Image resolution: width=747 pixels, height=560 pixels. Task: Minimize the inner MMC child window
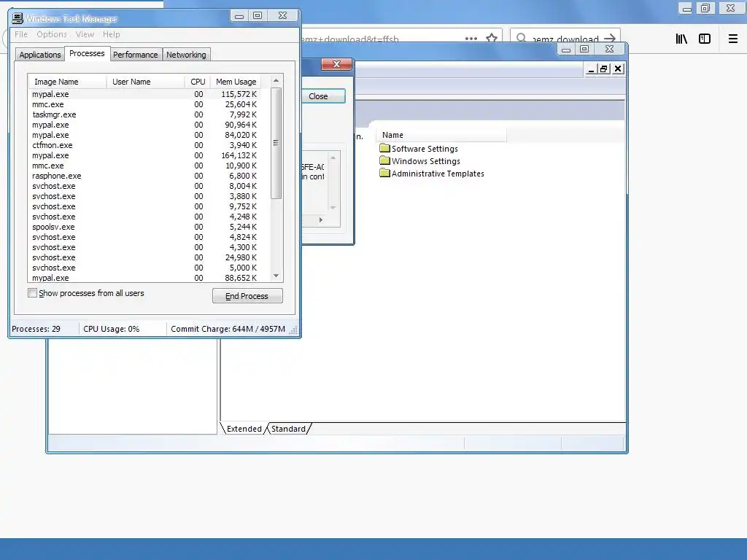pos(591,69)
